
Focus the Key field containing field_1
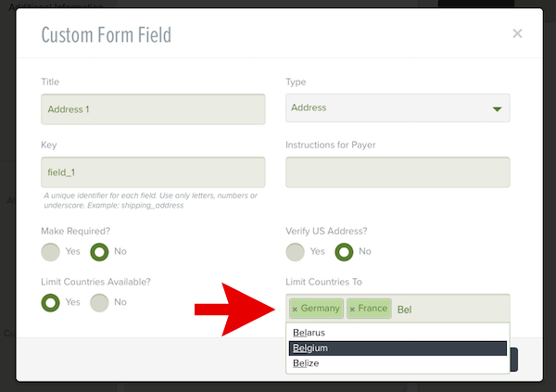tap(153, 172)
